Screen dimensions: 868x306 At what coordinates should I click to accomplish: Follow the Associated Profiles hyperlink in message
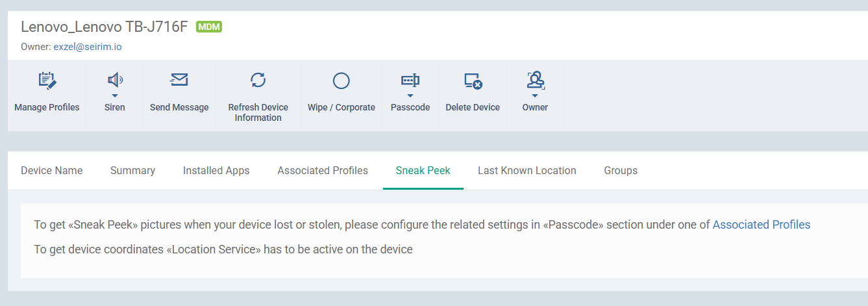pos(762,225)
